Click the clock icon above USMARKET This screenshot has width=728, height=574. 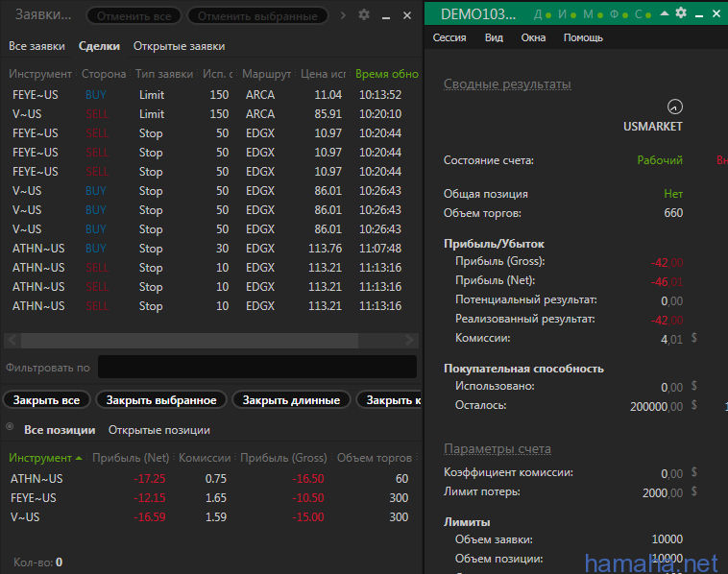[674, 107]
